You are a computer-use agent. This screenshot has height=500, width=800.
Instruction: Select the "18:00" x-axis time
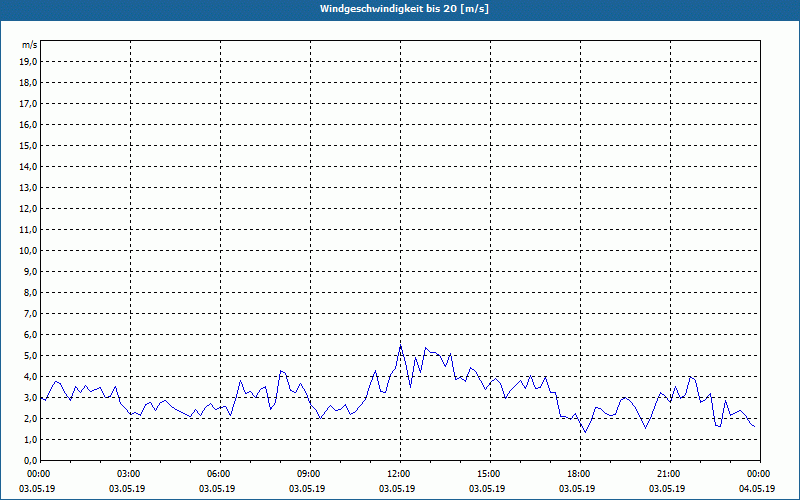pyautogui.click(x=580, y=473)
